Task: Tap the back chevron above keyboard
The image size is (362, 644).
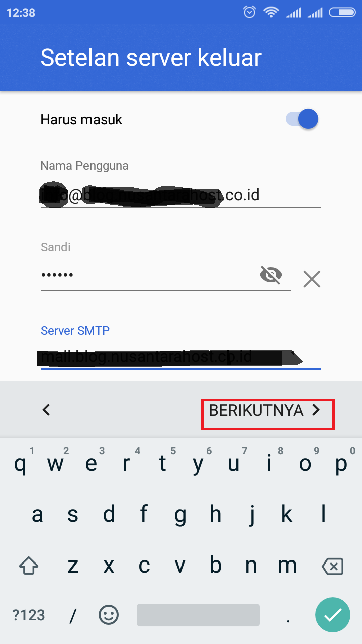Action: point(46,410)
